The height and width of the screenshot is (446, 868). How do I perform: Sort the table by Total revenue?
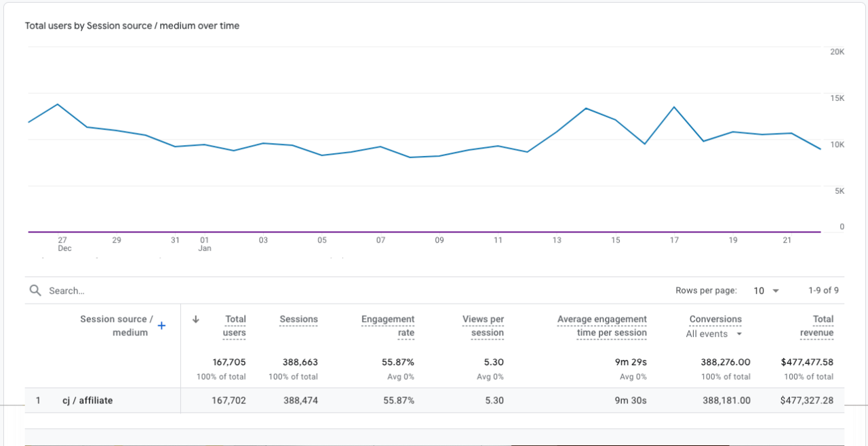pyautogui.click(x=816, y=326)
